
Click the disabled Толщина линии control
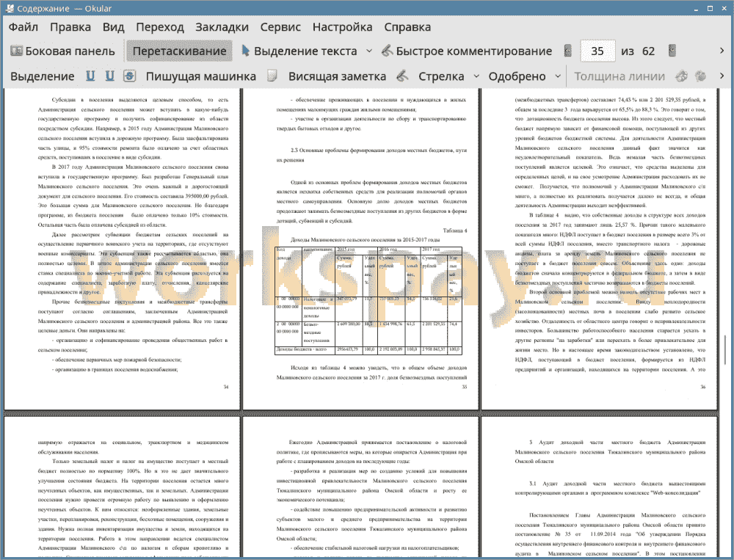tap(619, 76)
